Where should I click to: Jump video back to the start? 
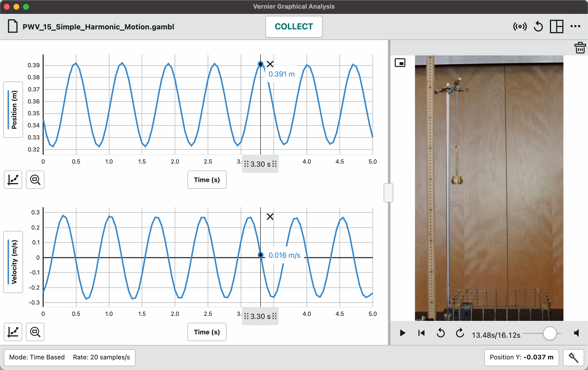(x=421, y=333)
